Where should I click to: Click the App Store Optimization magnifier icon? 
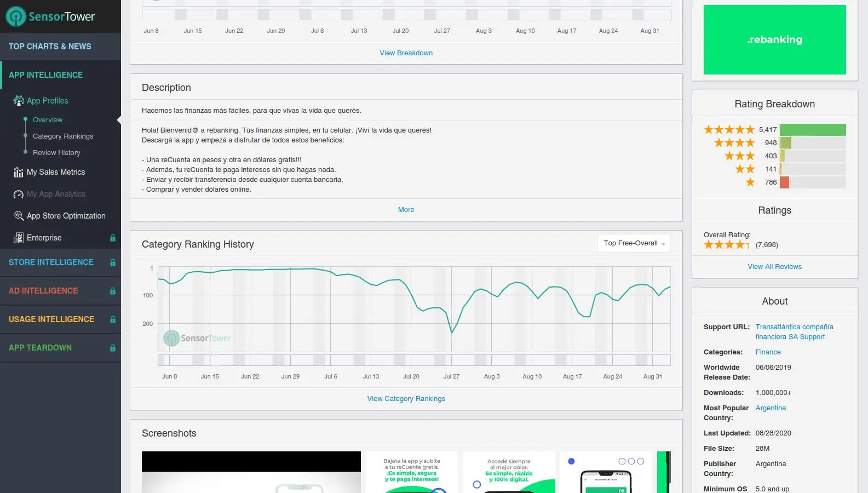[19, 216]
